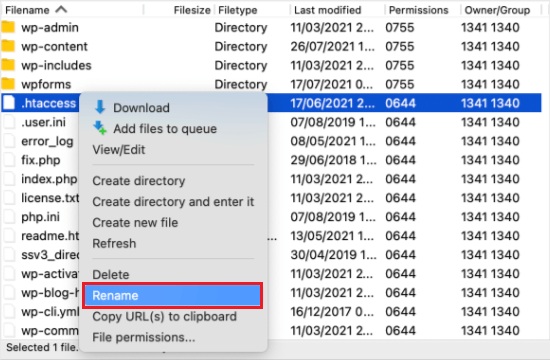
Task: Select the wp-admin folder icon
Action: (x=8, y=27)
